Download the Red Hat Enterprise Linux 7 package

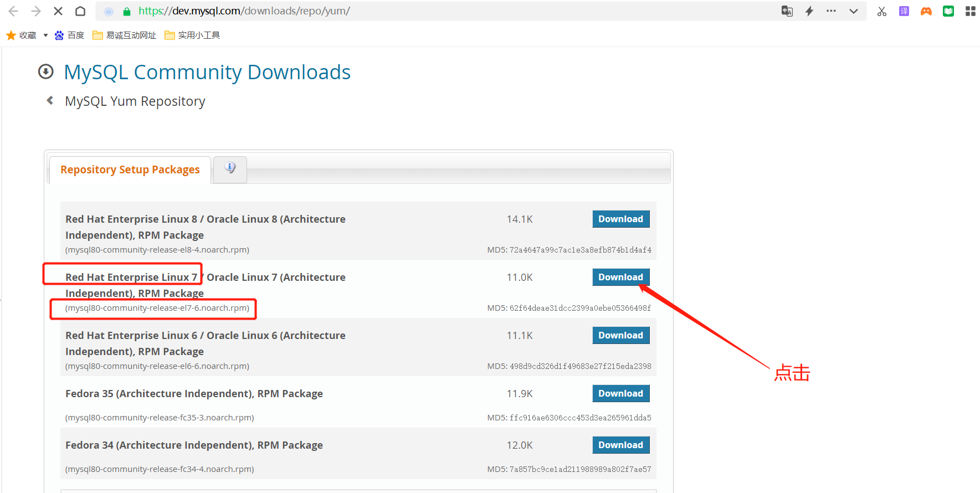(621, 277)
